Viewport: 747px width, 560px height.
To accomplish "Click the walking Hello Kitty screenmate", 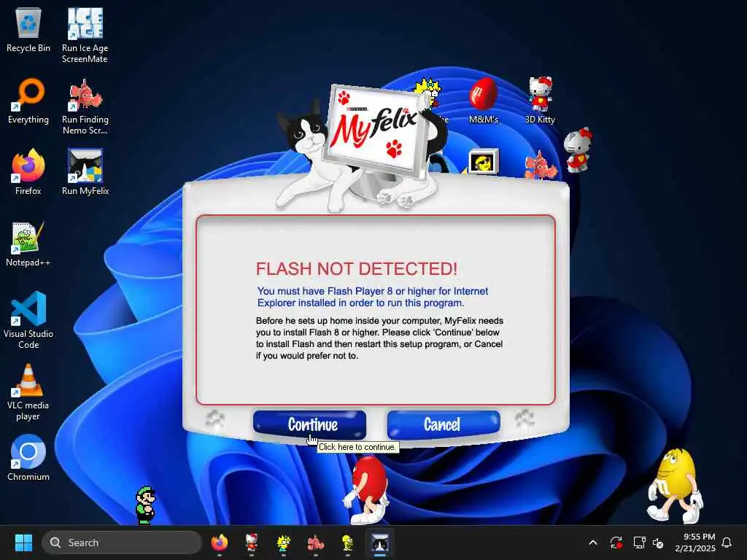I will 578,150.
